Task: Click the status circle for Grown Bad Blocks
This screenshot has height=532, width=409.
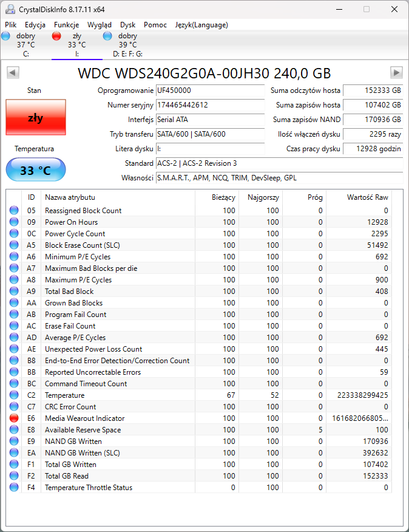Action: (14, 302)
